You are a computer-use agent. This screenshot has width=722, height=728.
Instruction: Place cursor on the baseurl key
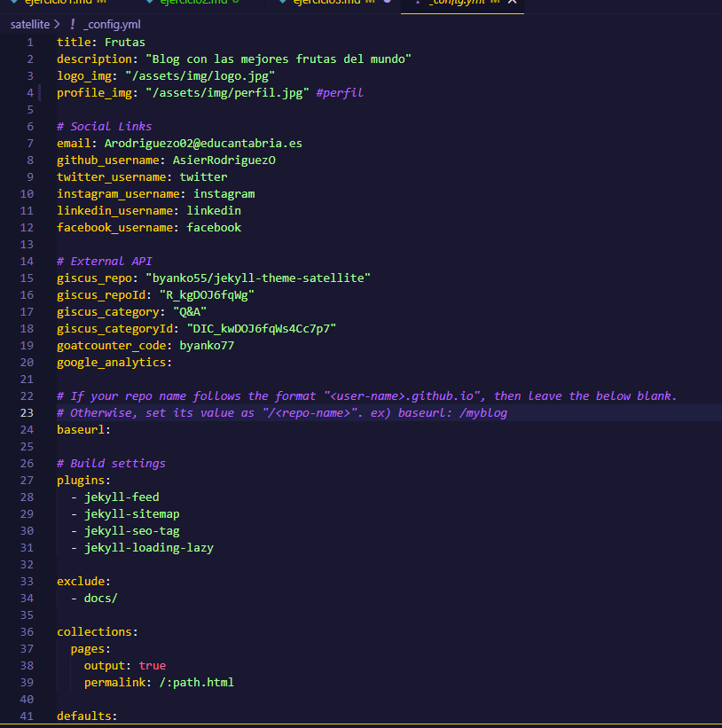tap(83, 429)
